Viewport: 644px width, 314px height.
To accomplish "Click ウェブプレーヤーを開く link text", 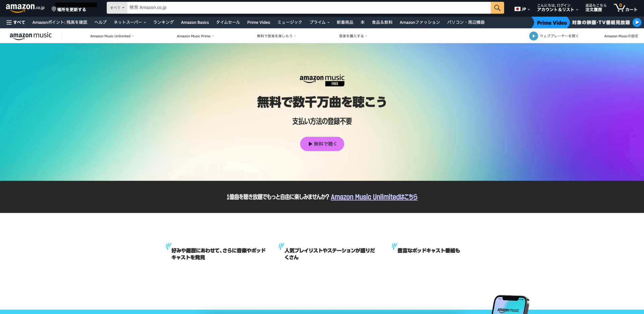I will [x=559, y=36].
